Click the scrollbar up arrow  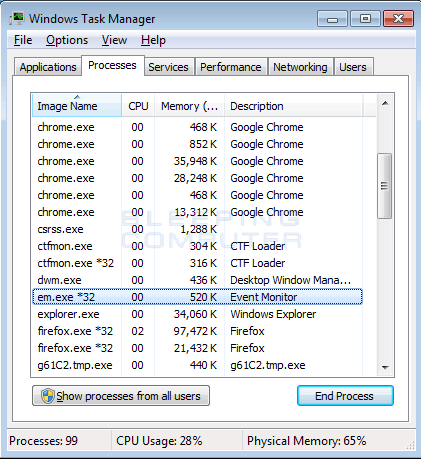pyautogui.click(x=385, y=103)
